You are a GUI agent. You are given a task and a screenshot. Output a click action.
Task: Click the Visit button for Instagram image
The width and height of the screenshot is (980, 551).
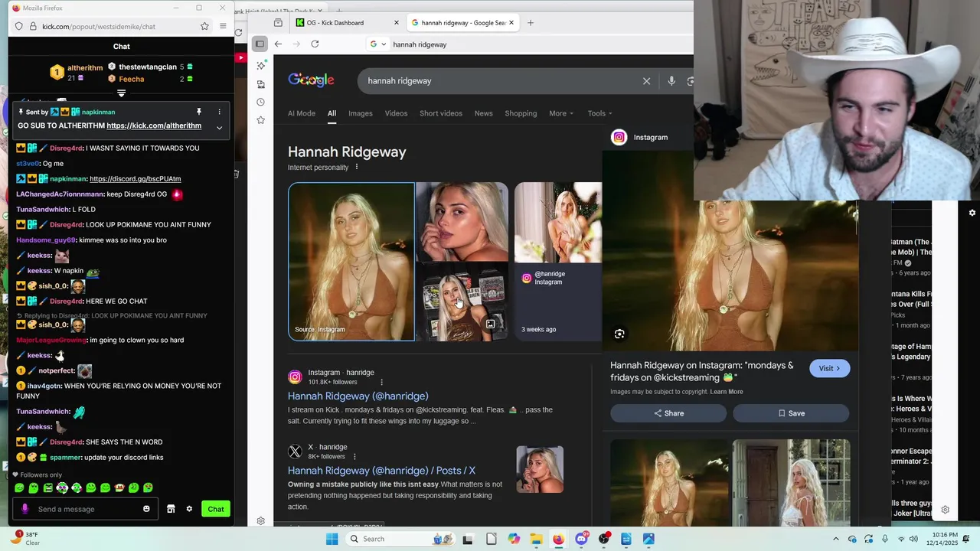tap(829, 368)
